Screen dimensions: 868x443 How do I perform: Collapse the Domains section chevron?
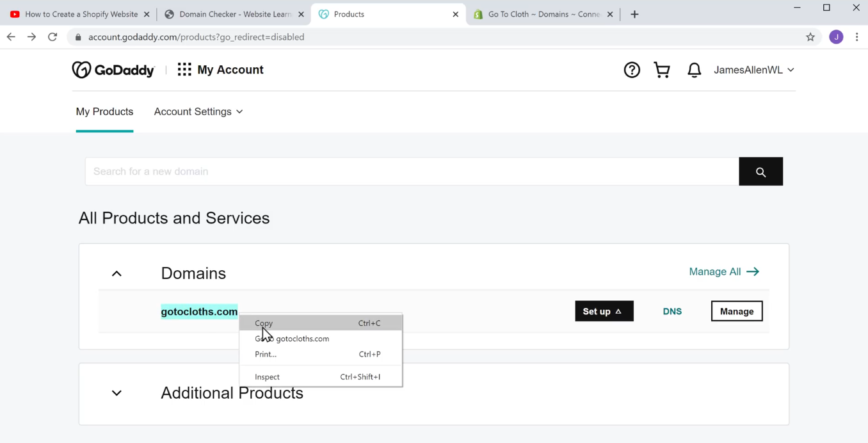coord(117,273)
